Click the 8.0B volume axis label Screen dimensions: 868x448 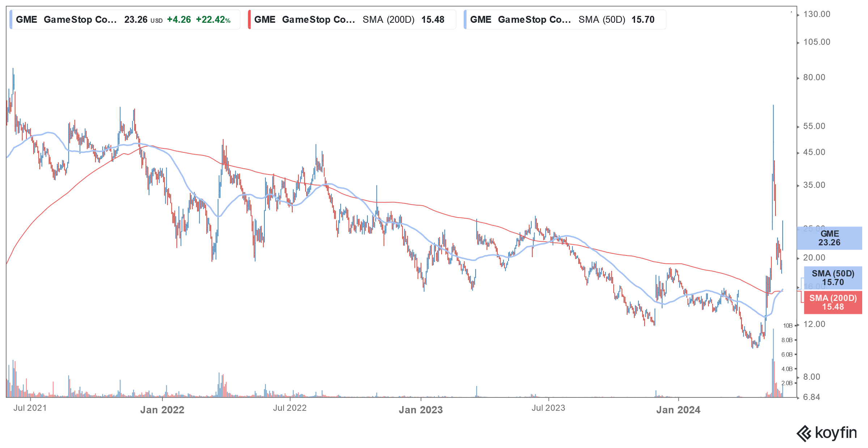787,340
